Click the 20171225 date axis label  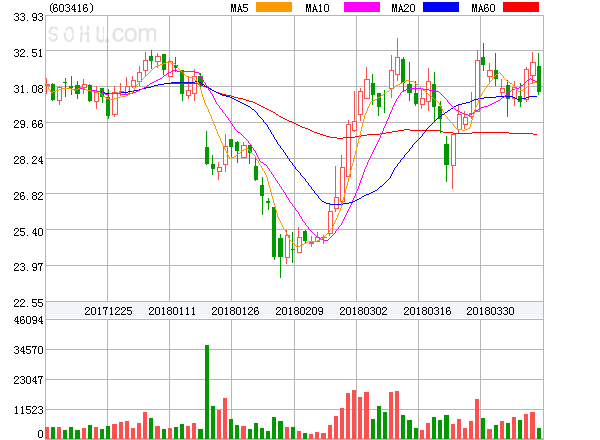click(108, 311)
